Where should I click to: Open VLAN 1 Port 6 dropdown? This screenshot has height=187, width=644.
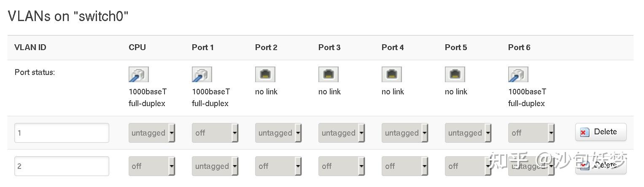point(531,133)
